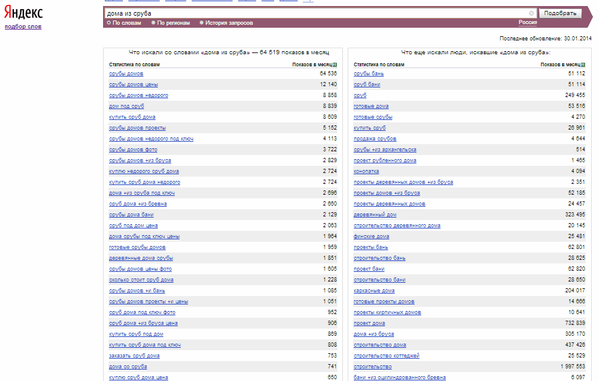Open the 'срубы домов недорого под ключ' link

click(151, 139)
